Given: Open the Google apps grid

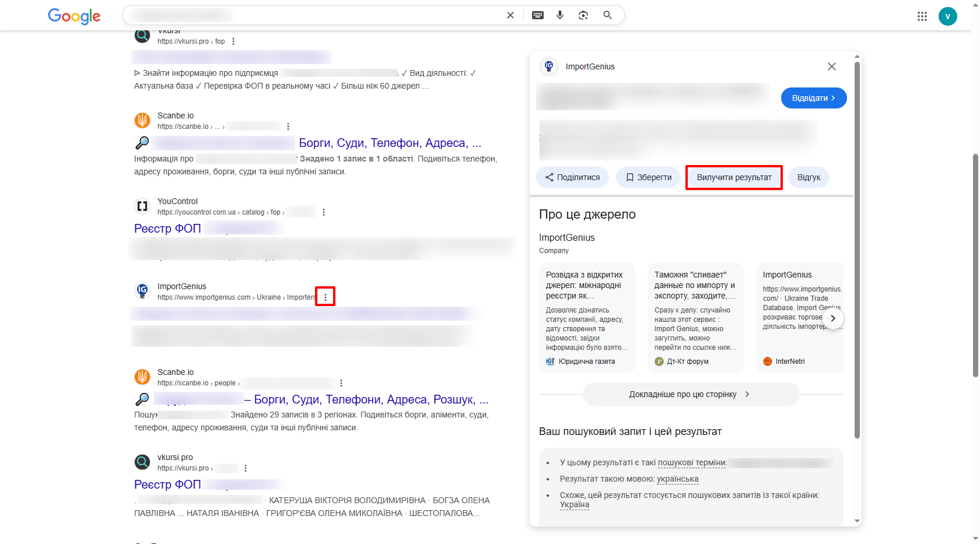Looking at the screenshot, I should [x=922, y=16].
